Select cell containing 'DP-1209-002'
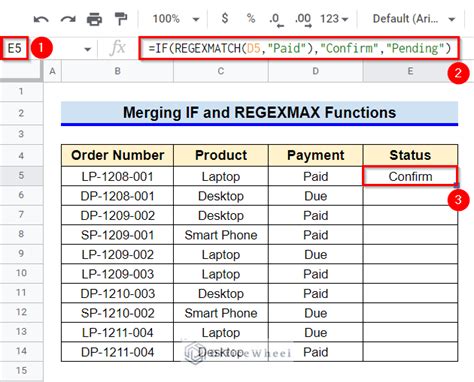This screenshot has width=474, height=382. [x=117, y=215]
